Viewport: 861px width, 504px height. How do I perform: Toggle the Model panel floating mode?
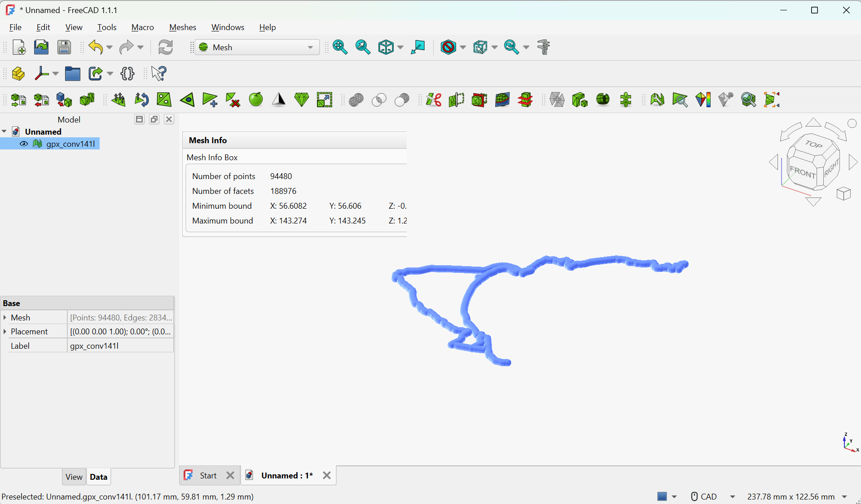tap(154, 119)
